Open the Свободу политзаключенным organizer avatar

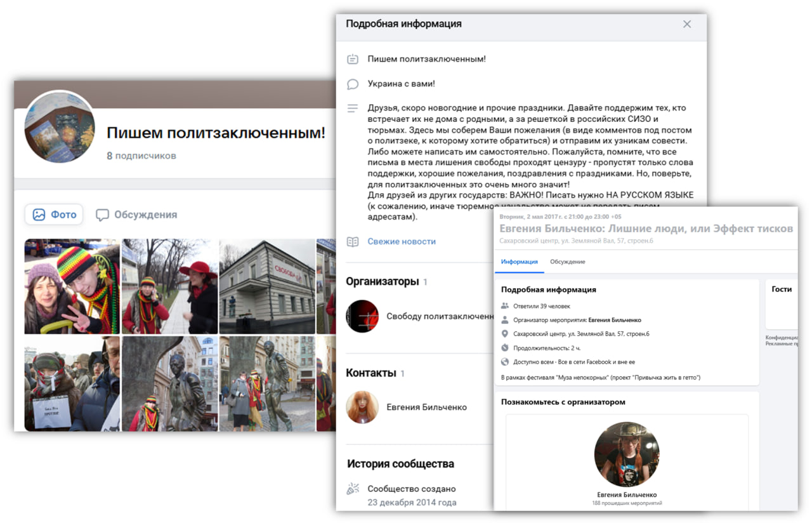point(362,316)
